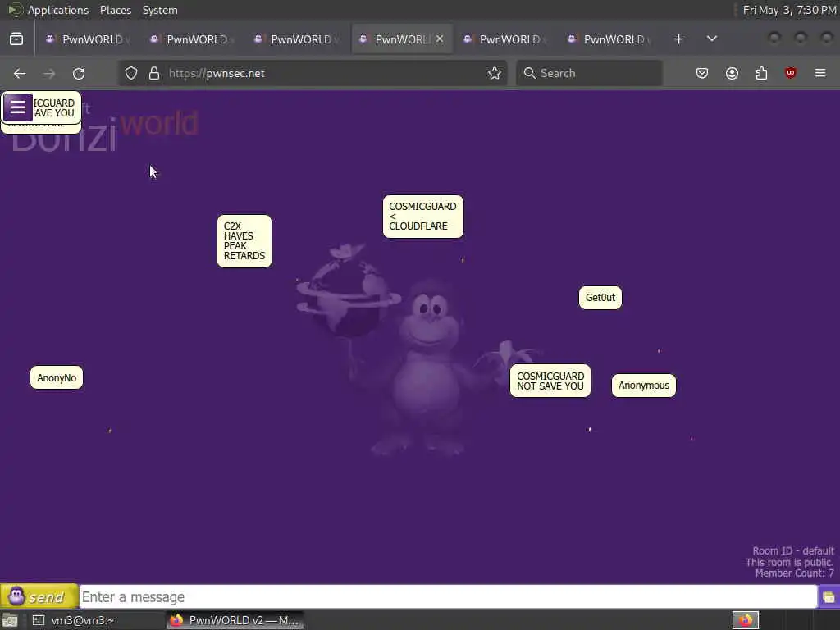Screen dimensions: 840x630
Task: Click the C2X HAVES PEAK speech bubble
Action: (x=244, y=241)
